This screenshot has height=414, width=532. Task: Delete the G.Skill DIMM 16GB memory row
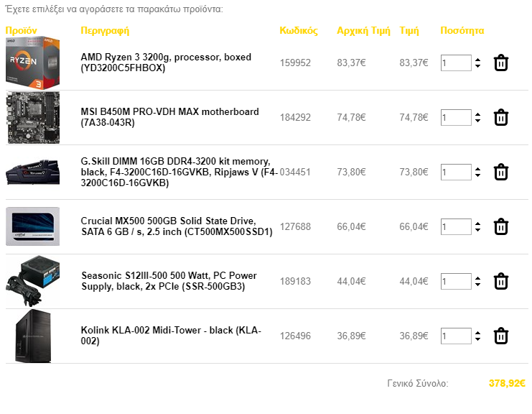pyautogui.click(x=501, y=172)
